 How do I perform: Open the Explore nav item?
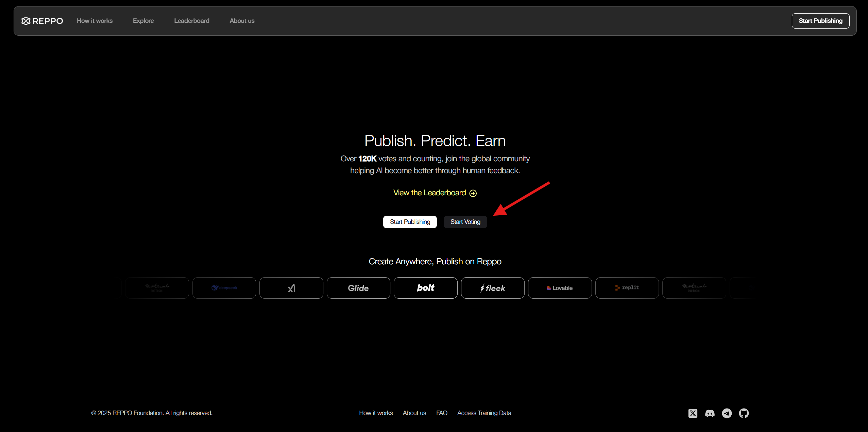pos(143,21)
